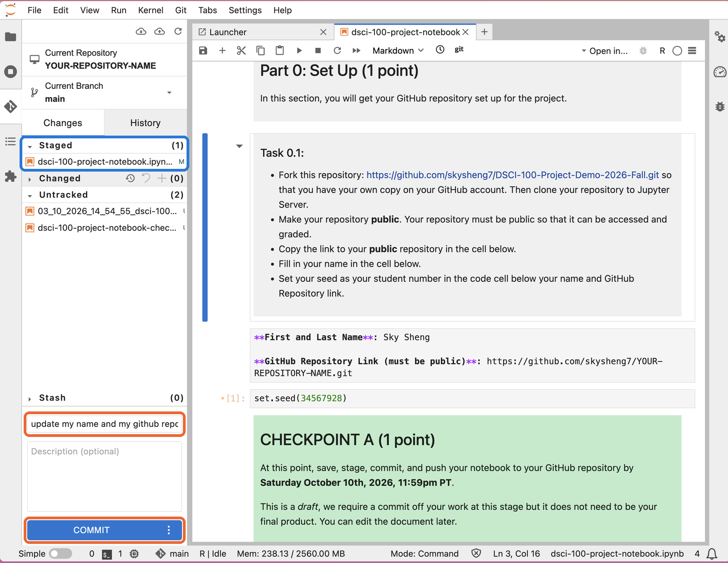Open the extension manager puzzle icon
The height and width of the screenshot is (563, 728).
(10, 177)
